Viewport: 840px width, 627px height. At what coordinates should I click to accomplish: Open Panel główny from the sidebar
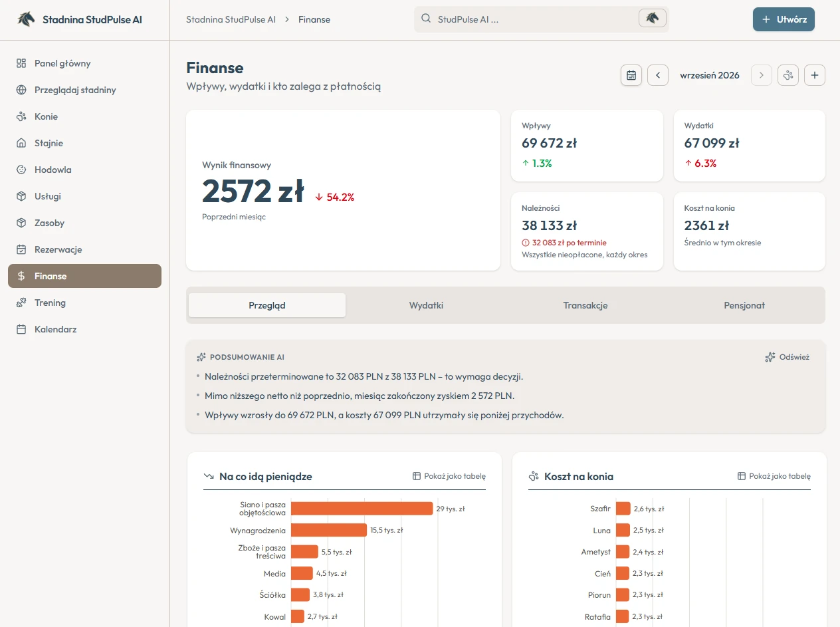[x=84, y=63]
